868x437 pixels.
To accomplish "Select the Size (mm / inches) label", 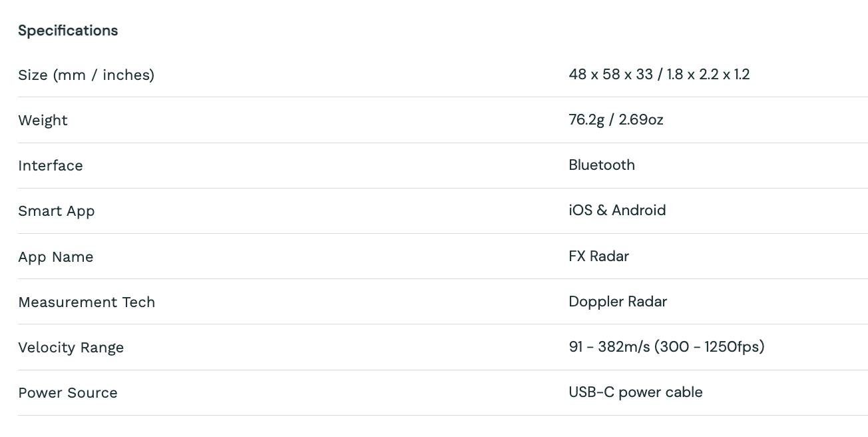I will (x=87, y=75).
